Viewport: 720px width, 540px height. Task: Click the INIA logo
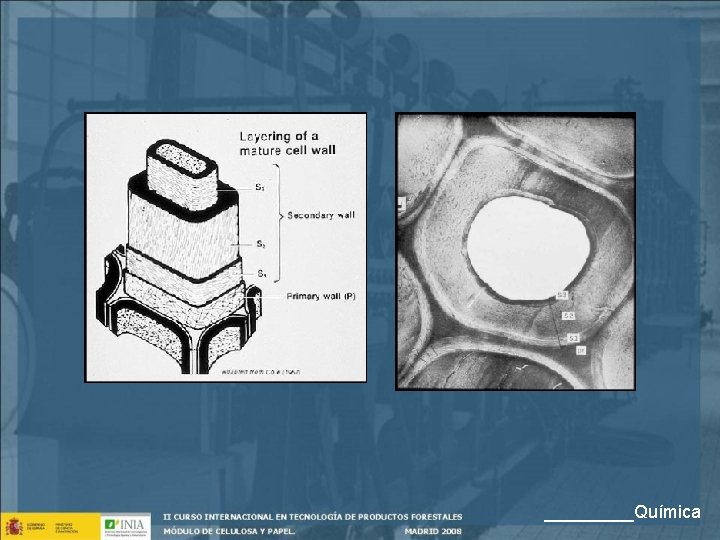point(126,527)
